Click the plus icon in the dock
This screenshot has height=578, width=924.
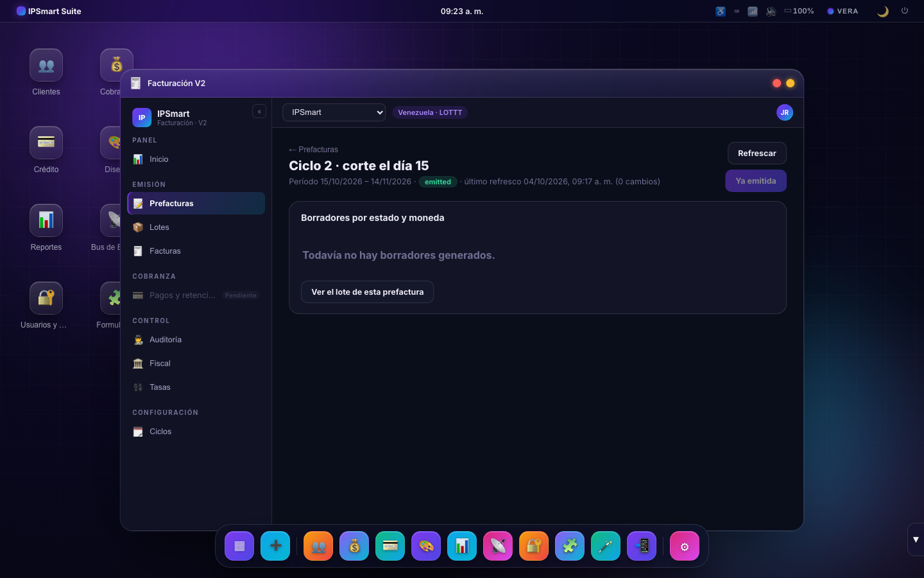point(275,546)
